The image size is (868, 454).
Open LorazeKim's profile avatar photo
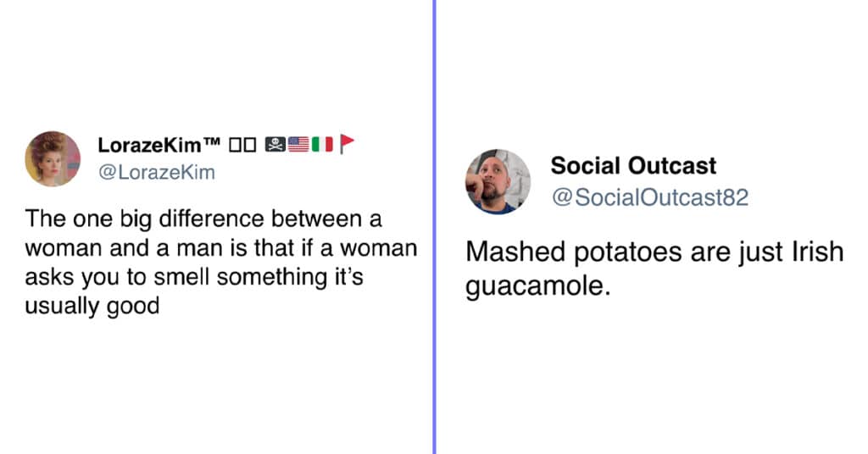[x=53, y=158]
